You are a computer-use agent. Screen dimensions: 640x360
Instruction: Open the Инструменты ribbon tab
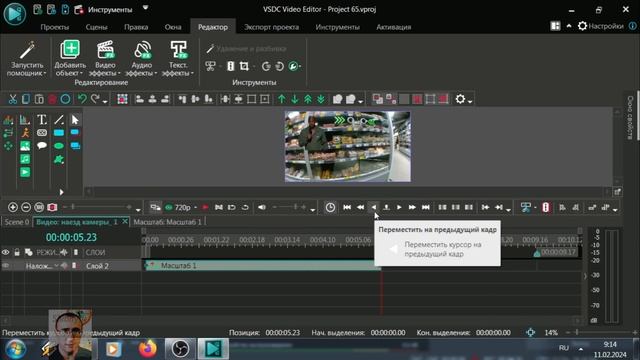point(338,27)
